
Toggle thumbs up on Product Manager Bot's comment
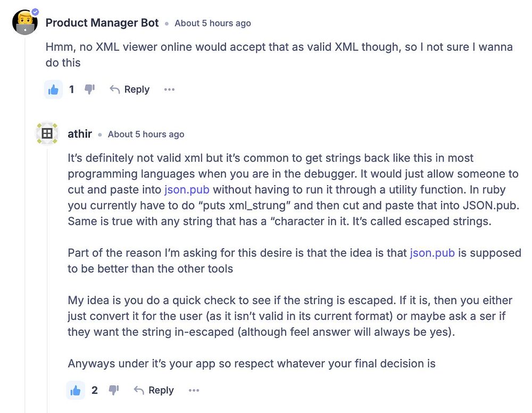click(53, 90)
